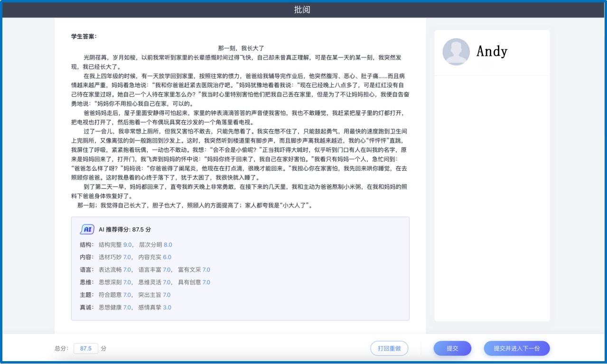The width and height of the screenshot is (607, 364).
Task: Click the 表达流畅 score value
Action: [127, 270]
